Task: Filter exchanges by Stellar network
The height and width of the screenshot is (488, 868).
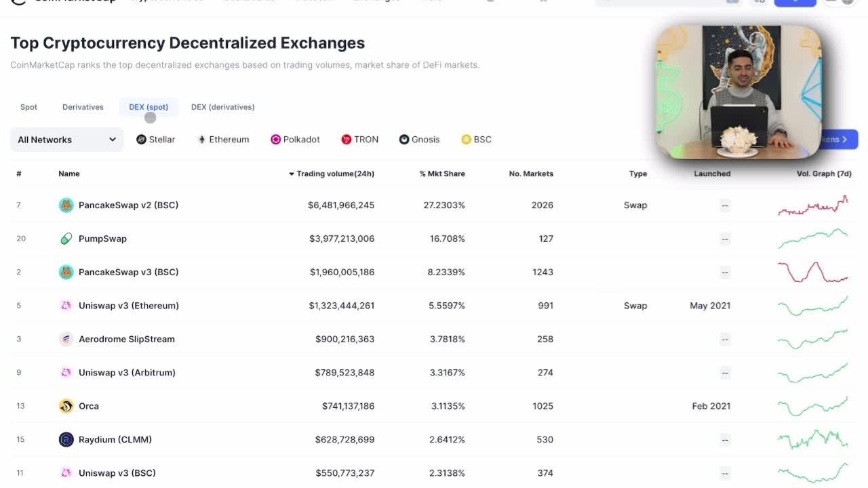Action: coord(155,140)
